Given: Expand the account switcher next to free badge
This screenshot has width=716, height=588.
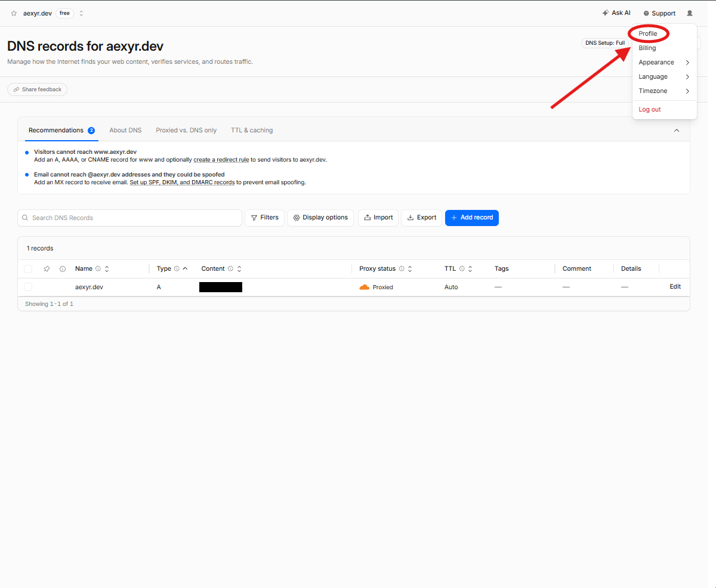Looking at the screenshot, I should point(81,13).
